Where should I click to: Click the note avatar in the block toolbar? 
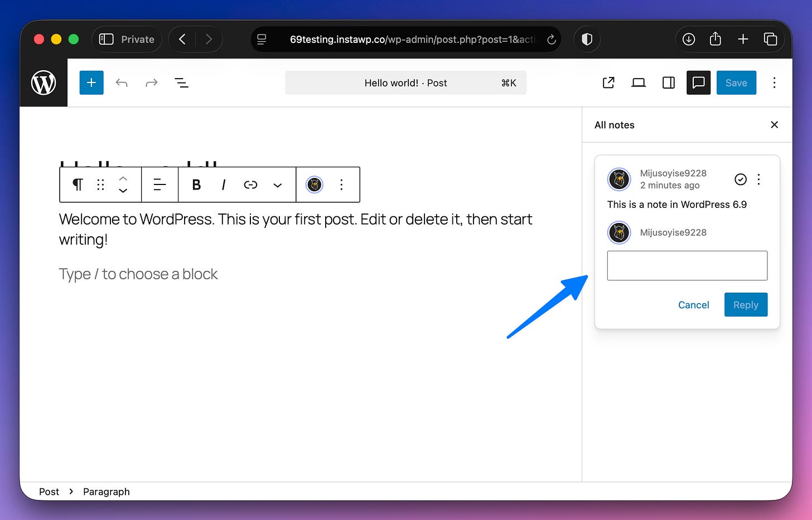[314, 184]
